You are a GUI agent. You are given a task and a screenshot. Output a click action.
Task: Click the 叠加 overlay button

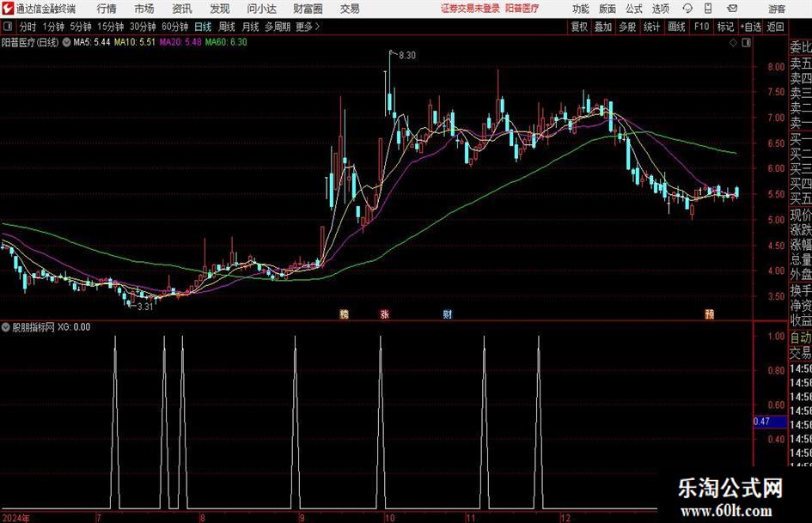[603, 27]
